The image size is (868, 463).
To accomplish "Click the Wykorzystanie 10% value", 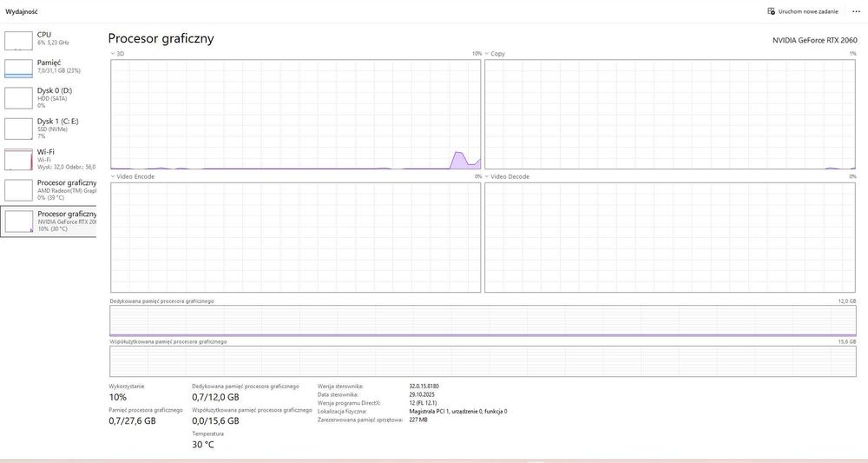I will pos(118,397).
